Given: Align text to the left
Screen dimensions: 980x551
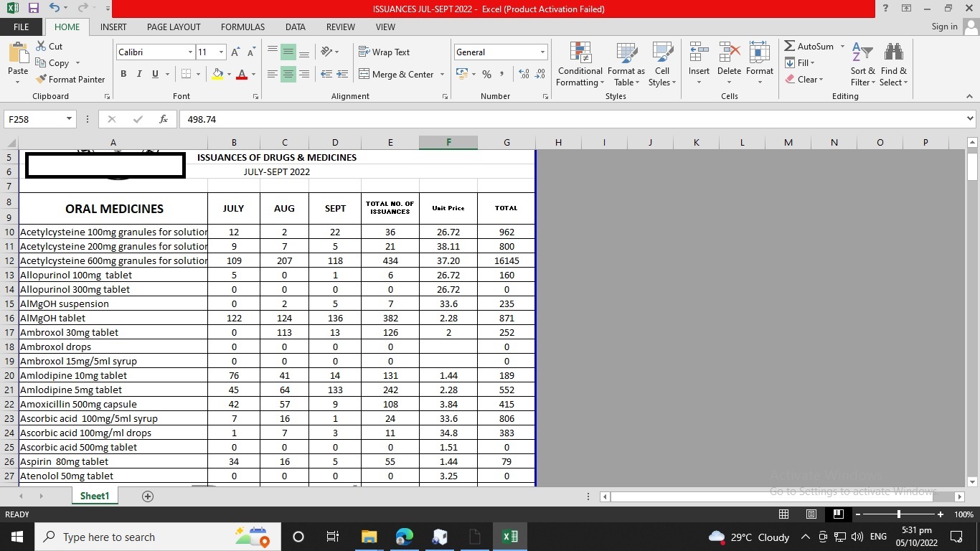Looking at the screenshot, I should click(x=273, y=74).
